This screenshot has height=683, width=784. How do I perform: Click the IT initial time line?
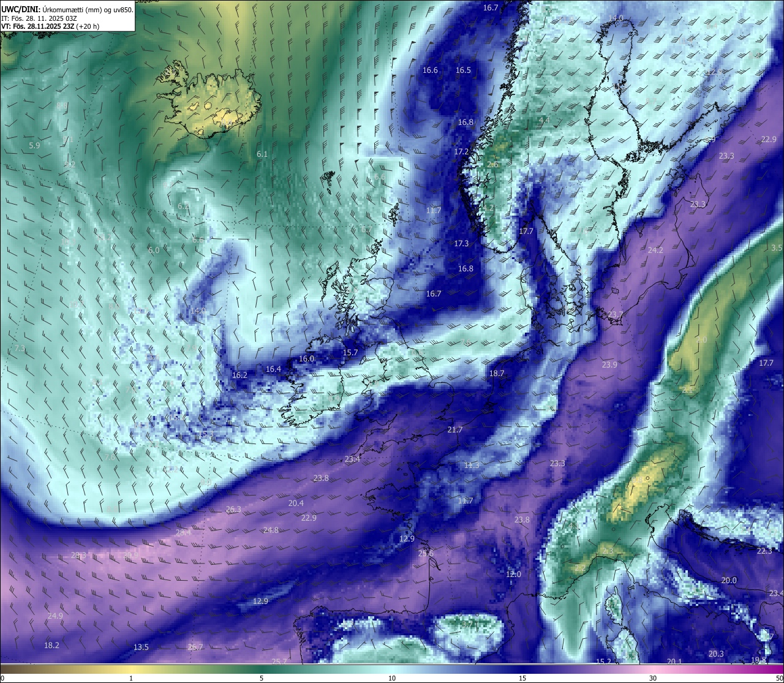click(x=39, y=18)
